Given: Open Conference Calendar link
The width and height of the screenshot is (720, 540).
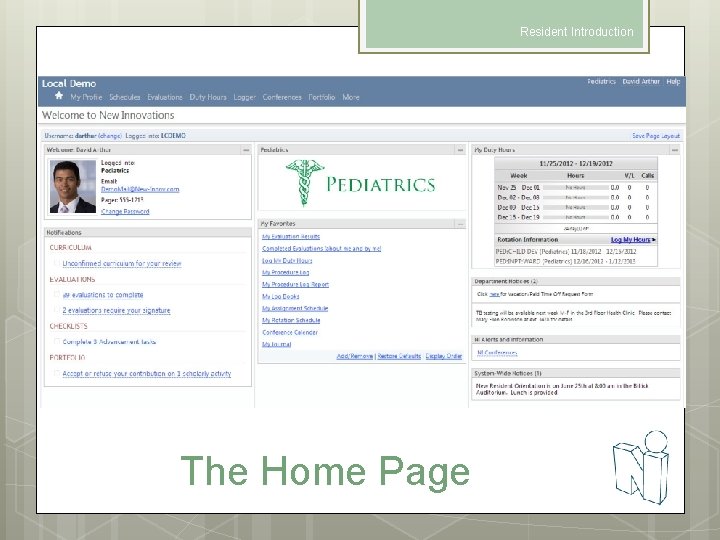Looking at the screenshot, I should pos(290,332).
